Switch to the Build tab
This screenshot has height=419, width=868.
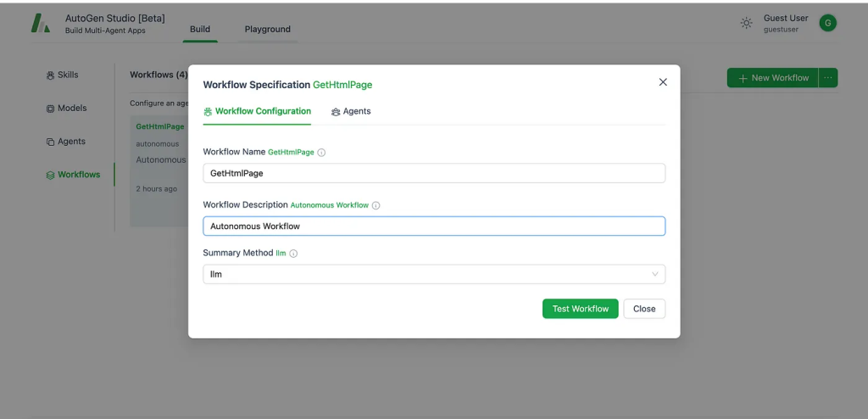point(200,30)
